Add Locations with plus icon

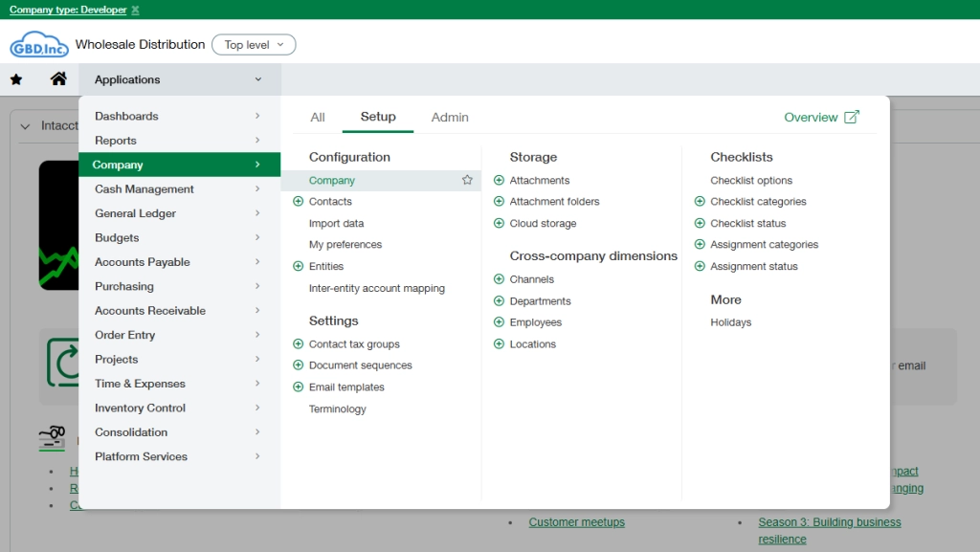pos(499,343)
